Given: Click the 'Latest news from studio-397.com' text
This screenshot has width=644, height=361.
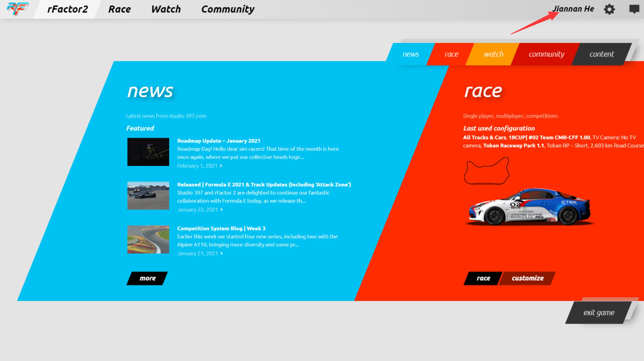Looking at the screenshot, I should (x=166, y=116).
